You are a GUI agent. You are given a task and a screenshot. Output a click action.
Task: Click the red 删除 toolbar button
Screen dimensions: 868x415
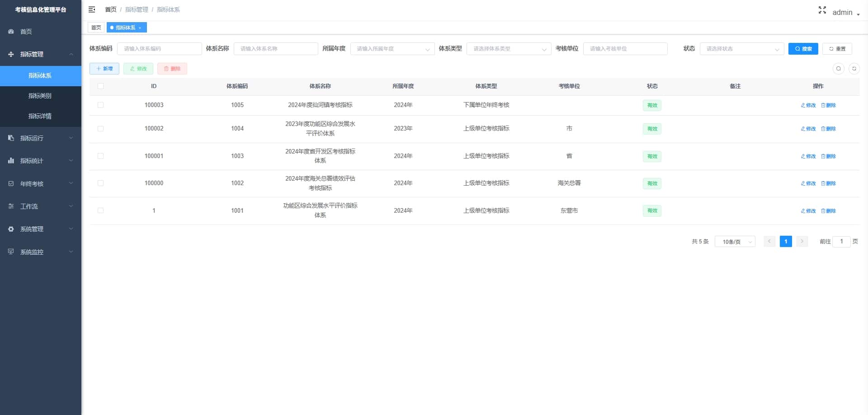tap(172, 69)
